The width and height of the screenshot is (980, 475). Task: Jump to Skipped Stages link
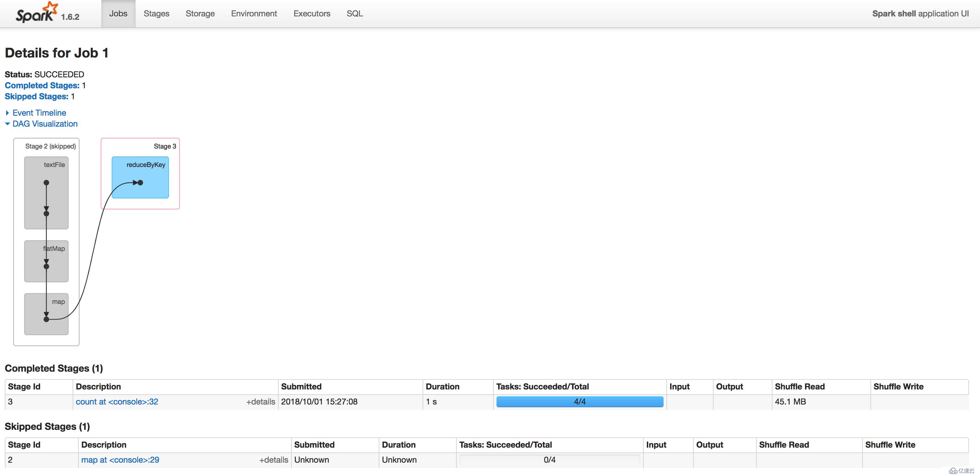point(37,96)
